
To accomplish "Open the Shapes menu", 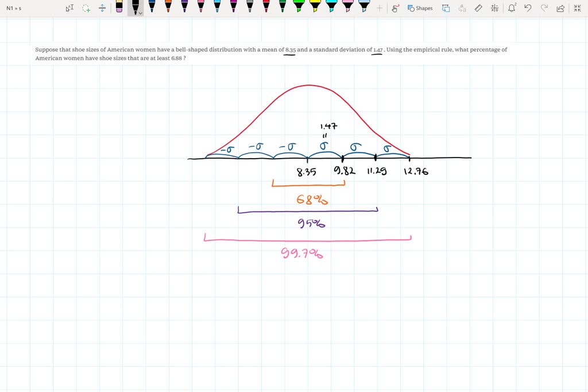I will tap(420, 8).
